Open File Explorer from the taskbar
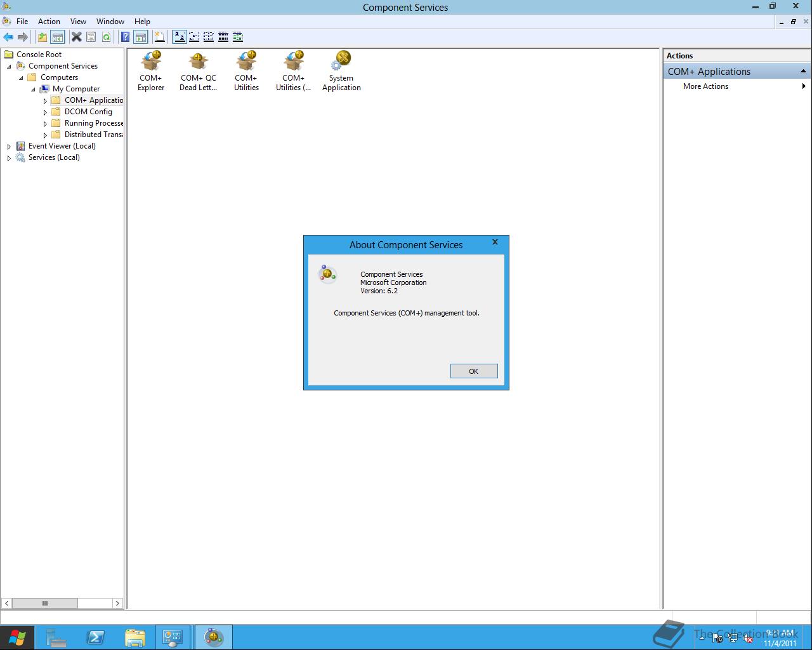The image size is (812, 650). click(x=134, y=637)
